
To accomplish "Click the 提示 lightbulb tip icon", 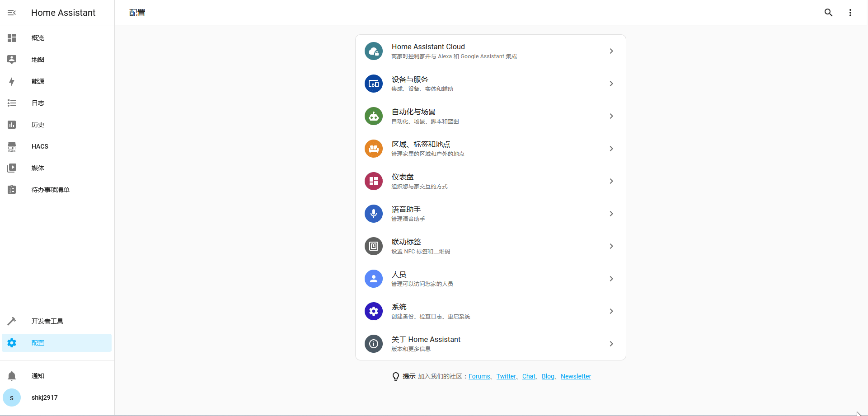I will (396, 376).
